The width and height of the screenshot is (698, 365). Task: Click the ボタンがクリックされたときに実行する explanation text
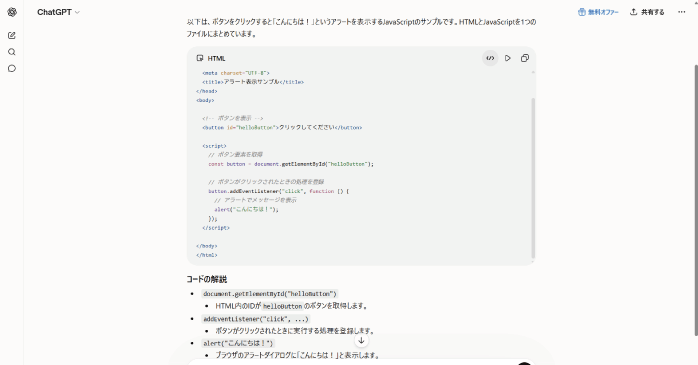click(295, 331)
